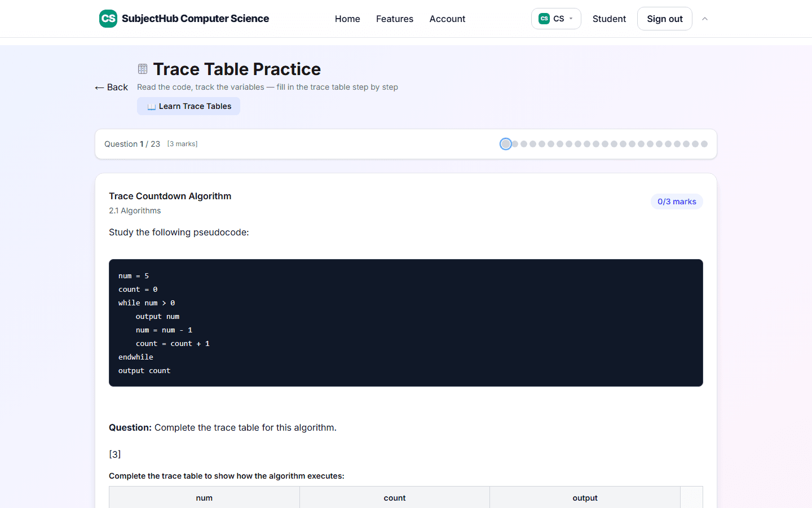The image size is (812, 508).
Task: Click the 'Trace Countdown Algorithm' heading
Action: tap(170, 196)
